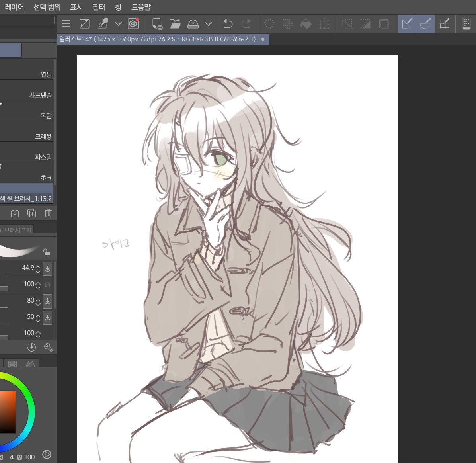Switch to the film-strip color panel tab
The image size is (476, 463).
(12, 363)
